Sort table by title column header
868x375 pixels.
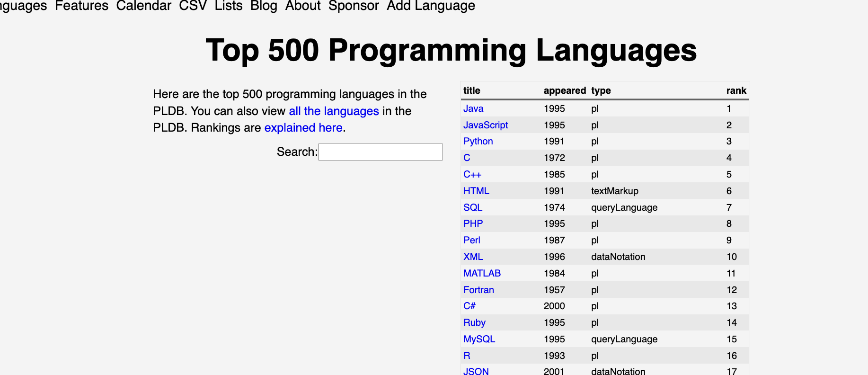point(472,90)
